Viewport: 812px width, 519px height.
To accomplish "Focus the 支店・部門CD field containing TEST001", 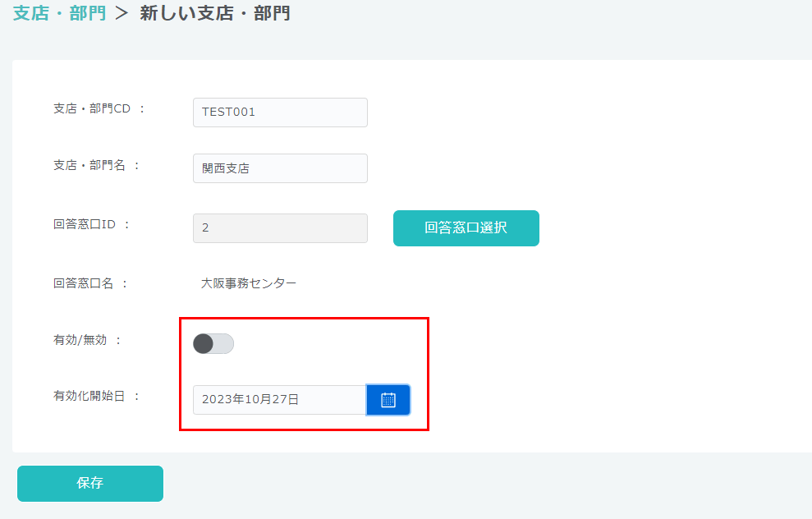I will (280, 113).
